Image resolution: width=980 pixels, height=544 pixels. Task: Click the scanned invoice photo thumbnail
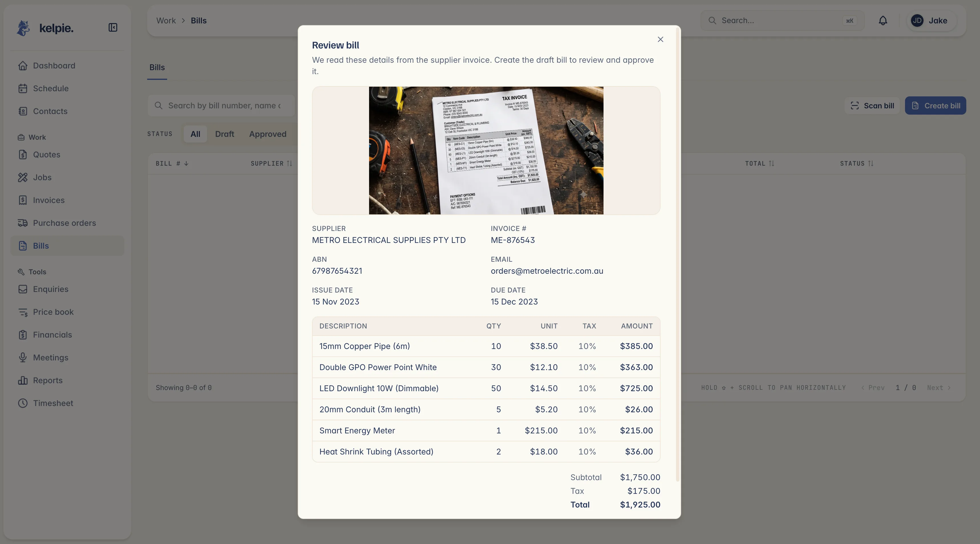(x=486, y=151)
